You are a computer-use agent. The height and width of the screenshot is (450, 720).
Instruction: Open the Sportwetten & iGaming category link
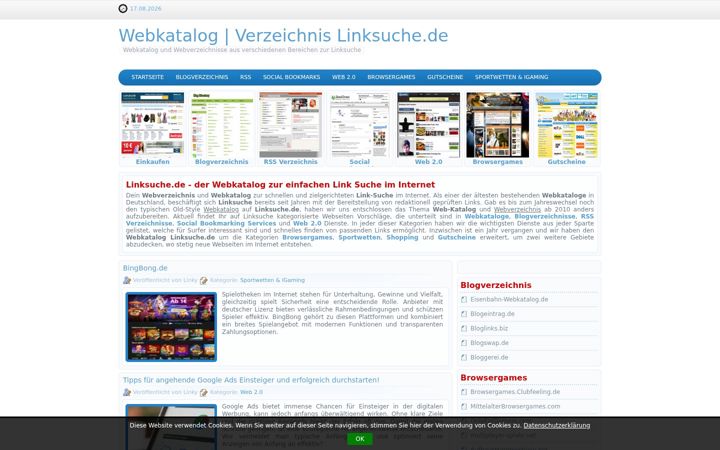272,280
